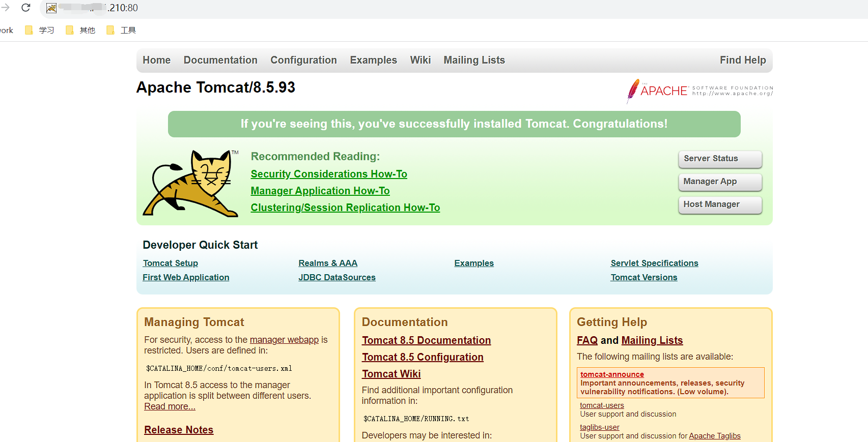Open the tomcat-announce mailing list link
The image size is (868, 442).
click(612, 374)
